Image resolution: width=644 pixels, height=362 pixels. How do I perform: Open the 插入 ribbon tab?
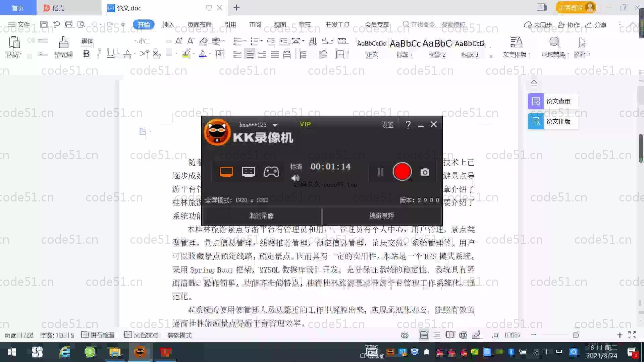point(168,25)
